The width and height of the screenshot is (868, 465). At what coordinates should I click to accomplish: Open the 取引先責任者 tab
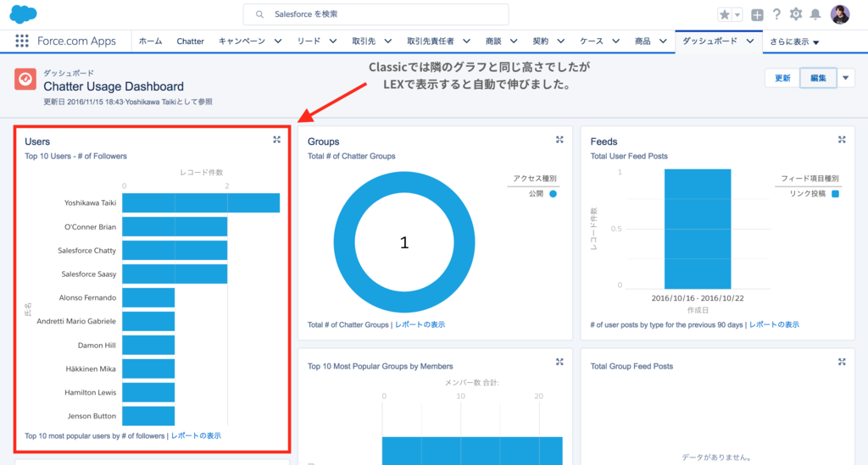(x=431, y=41)
